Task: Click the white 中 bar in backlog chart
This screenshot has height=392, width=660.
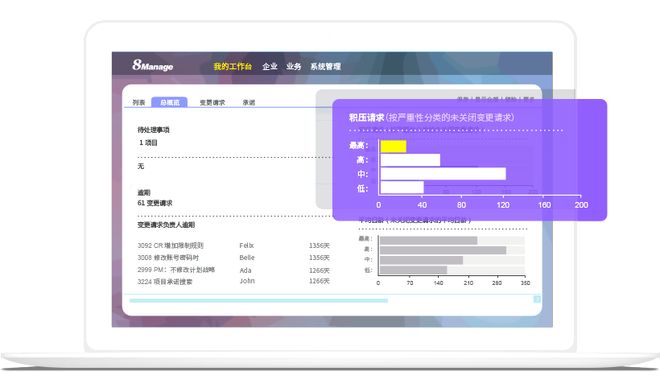Action: (443, 174)
